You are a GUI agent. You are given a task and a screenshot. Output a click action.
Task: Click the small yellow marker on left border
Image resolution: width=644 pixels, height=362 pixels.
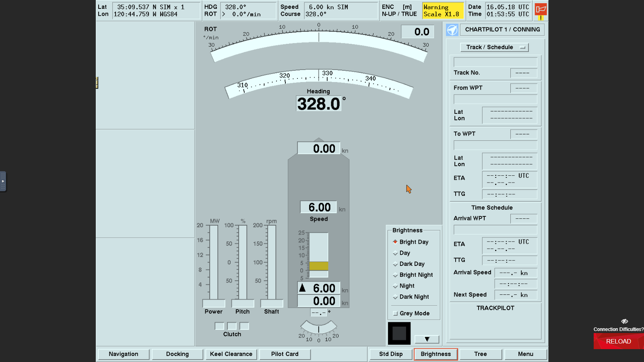click(97, 82)
